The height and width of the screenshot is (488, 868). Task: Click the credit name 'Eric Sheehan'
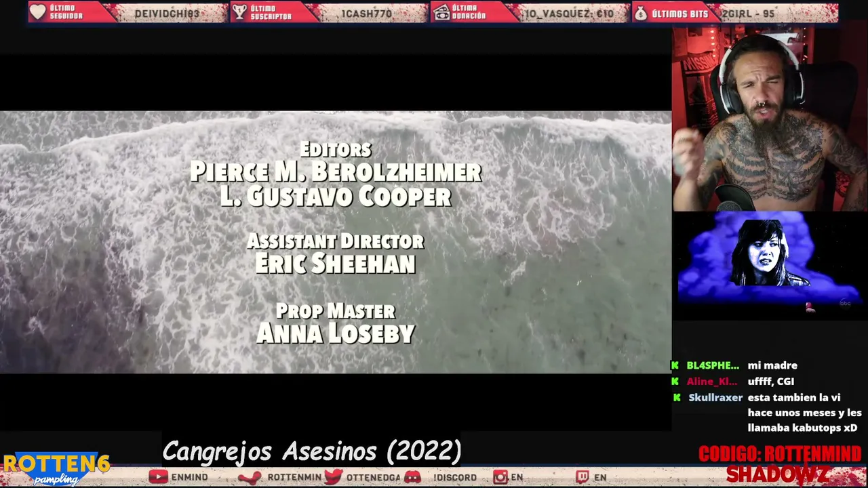(x=335, y=264)
